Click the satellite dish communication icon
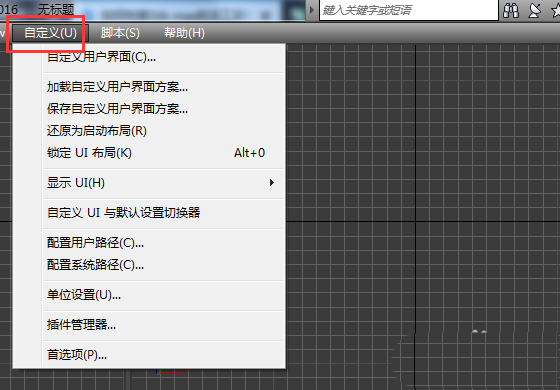 (535, 11)
